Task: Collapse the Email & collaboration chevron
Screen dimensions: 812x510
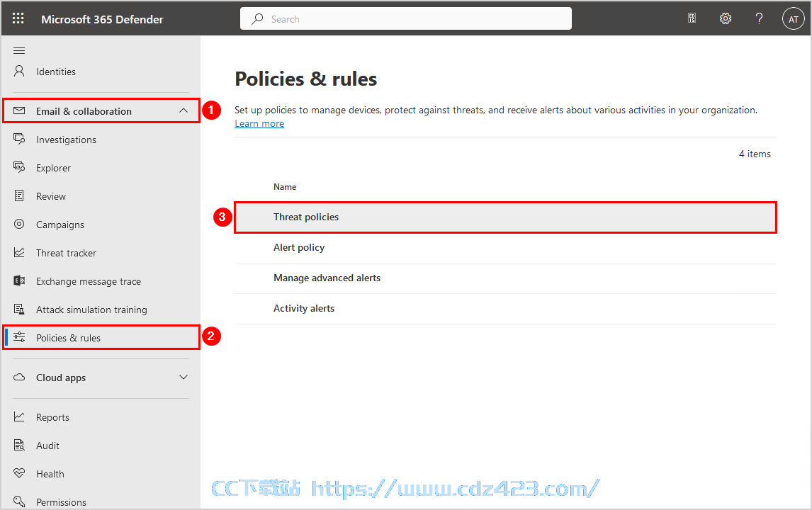Action: pyautogui.click(x=184, y=110)
